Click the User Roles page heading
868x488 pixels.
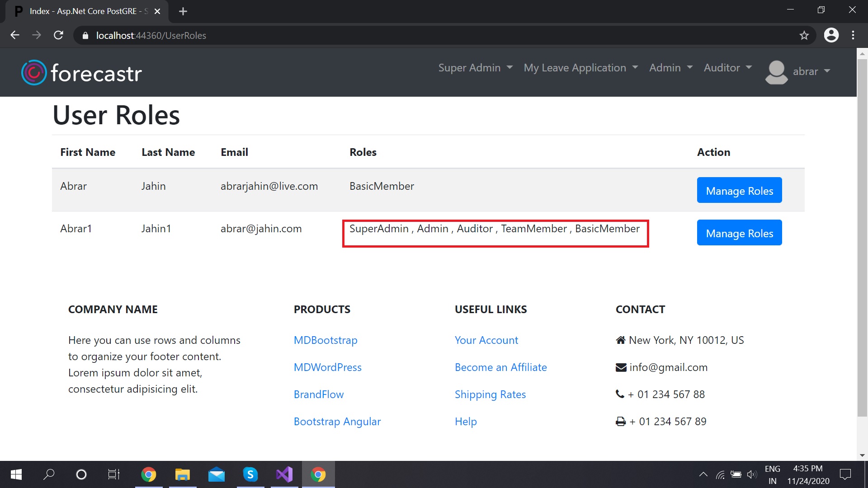click(x=116, y=115)
